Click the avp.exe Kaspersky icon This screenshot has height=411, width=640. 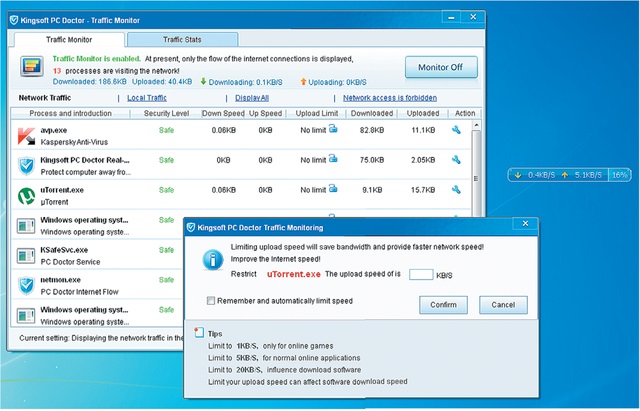[26, 136]
